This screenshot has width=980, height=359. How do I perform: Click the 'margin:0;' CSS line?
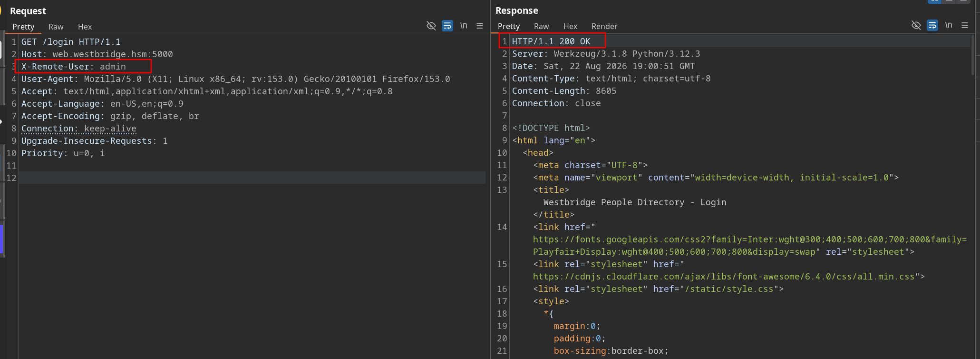tap(577, 326)
